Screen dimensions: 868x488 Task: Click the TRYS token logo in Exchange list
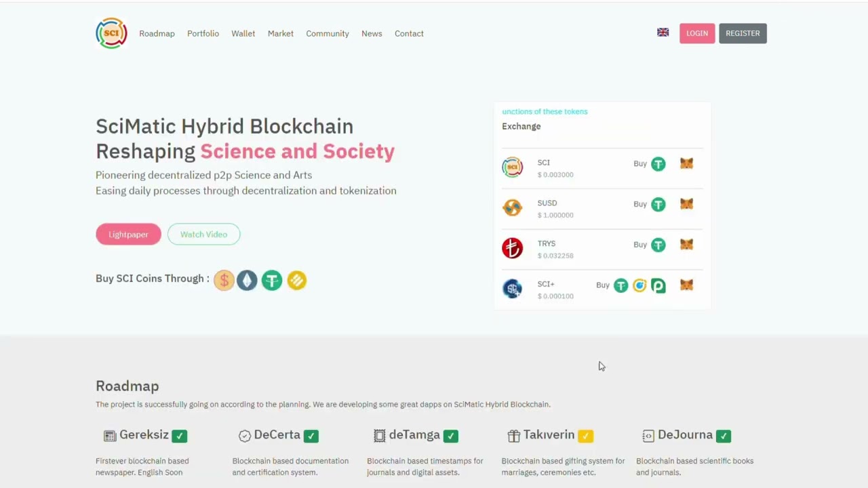coord(513,248)
